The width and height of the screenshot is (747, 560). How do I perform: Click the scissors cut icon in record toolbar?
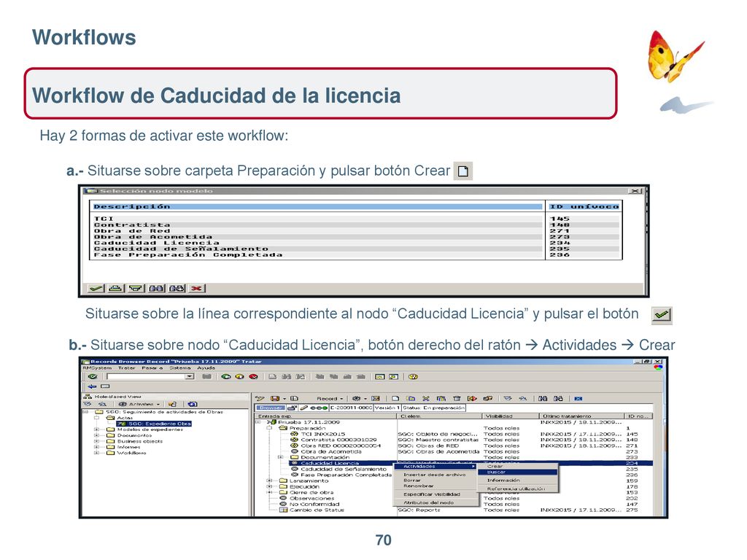click(x=425, y=399)
